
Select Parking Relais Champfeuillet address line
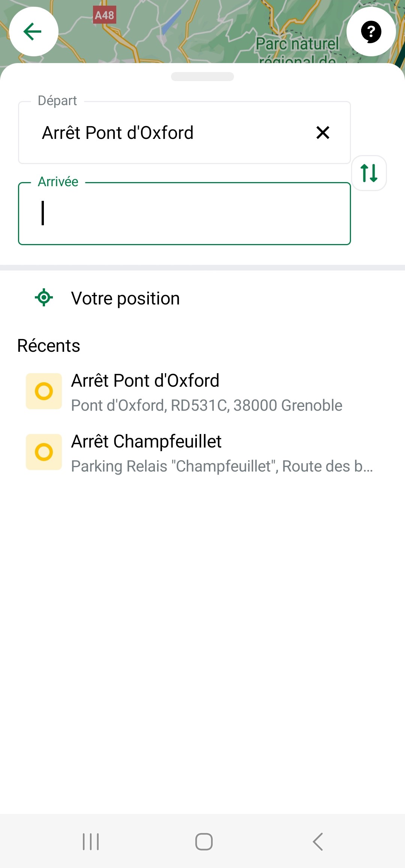(222, 466)
